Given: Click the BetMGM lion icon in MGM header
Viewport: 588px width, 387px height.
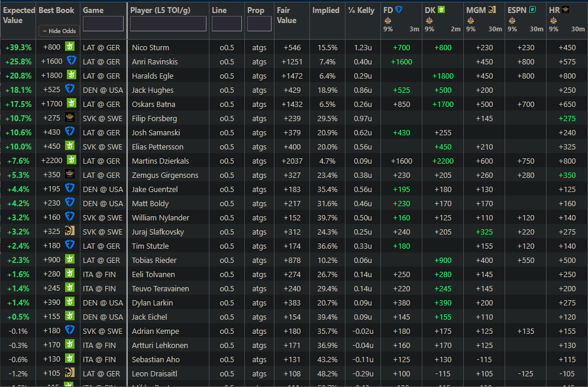Looking at the screenshot, I should click(x=492, y=9).
